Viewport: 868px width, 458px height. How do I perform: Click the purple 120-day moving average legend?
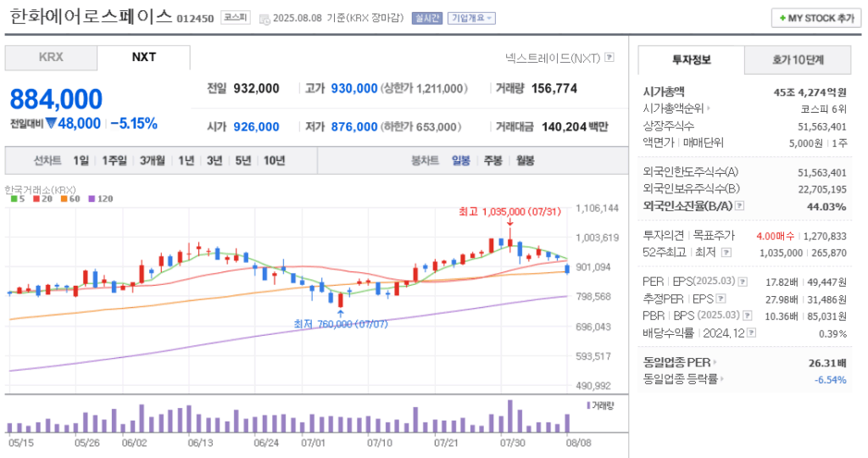point(100,198)
